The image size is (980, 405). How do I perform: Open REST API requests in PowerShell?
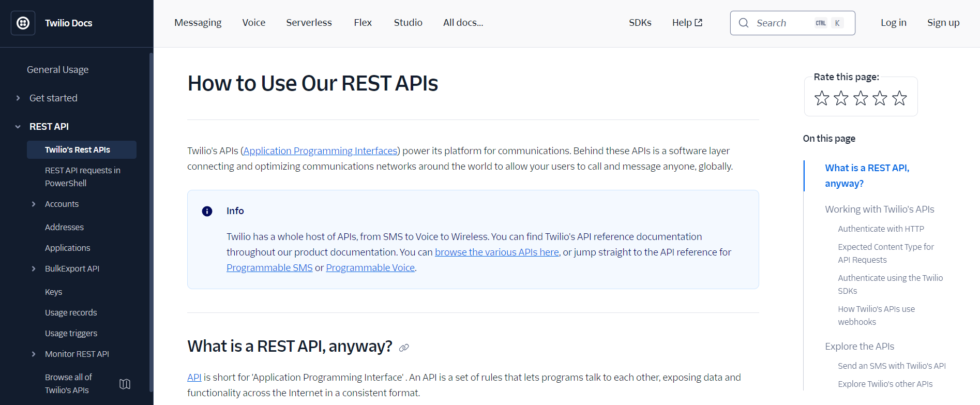click(83, 177)
